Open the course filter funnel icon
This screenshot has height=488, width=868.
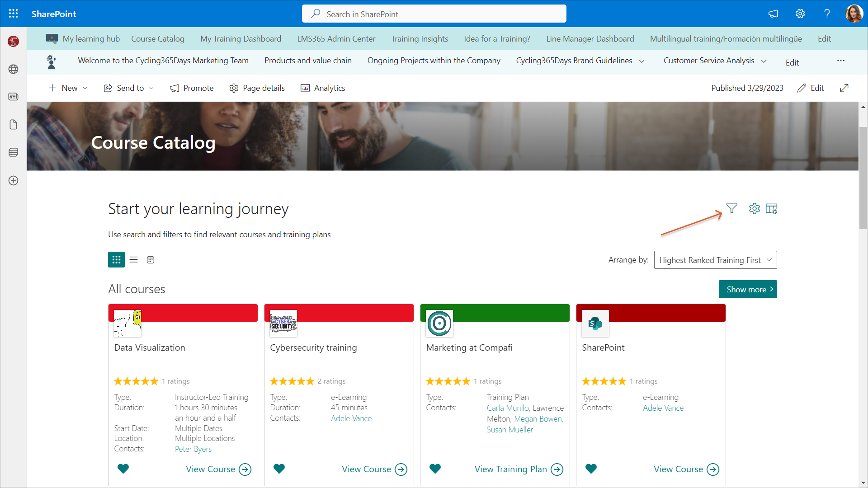coord(731,208)
